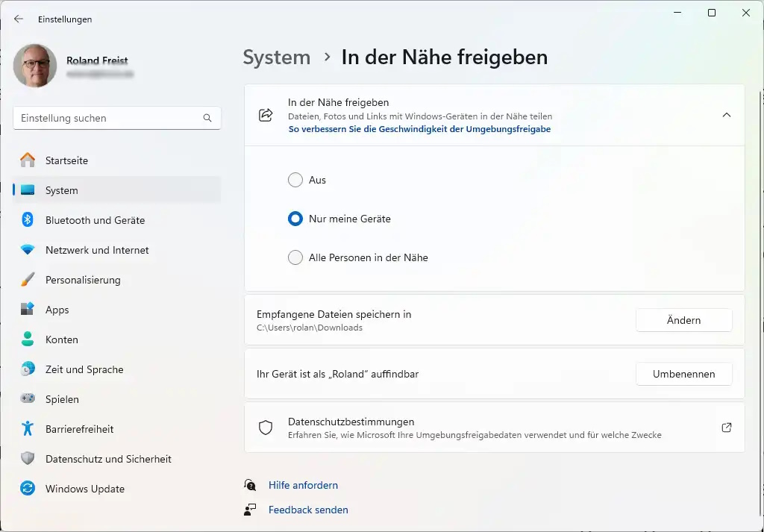Click the Barrierefreiheit accessibility icon
This screenshot has width=764, height=532.
(x=28, y=429)
